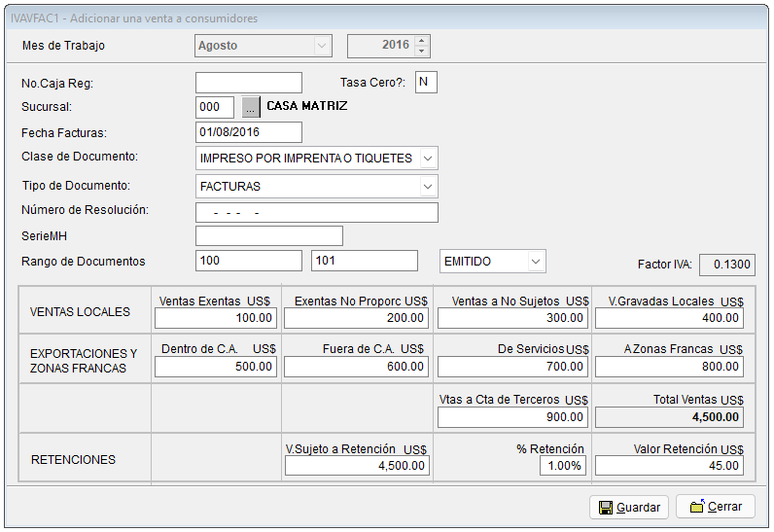This screenshot has width=774, height=532.
Task: Click Ventas a No Sujetos field 300.00
Action: 512,318
